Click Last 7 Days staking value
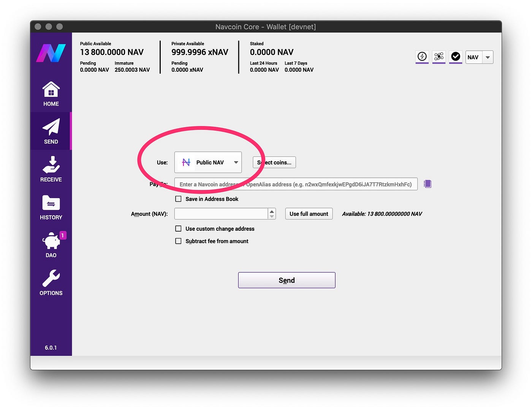The image size is (532, 410). pos(299,70)
